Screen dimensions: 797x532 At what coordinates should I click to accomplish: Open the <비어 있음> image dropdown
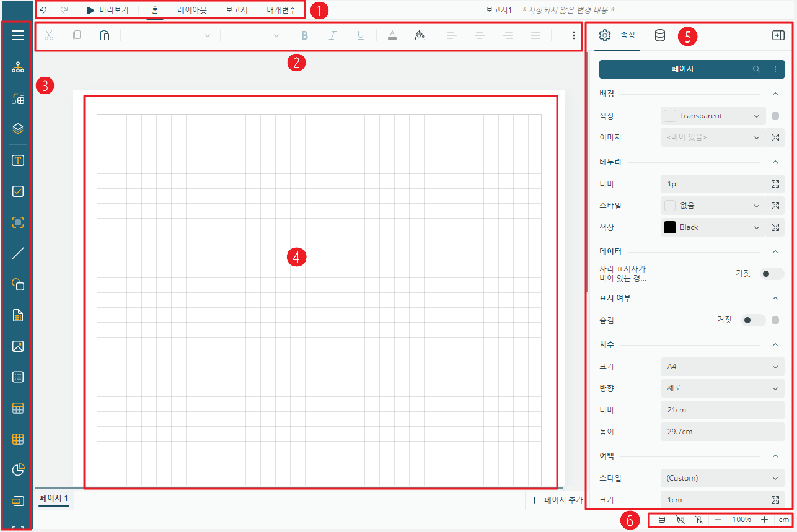(x=713, y=137)
